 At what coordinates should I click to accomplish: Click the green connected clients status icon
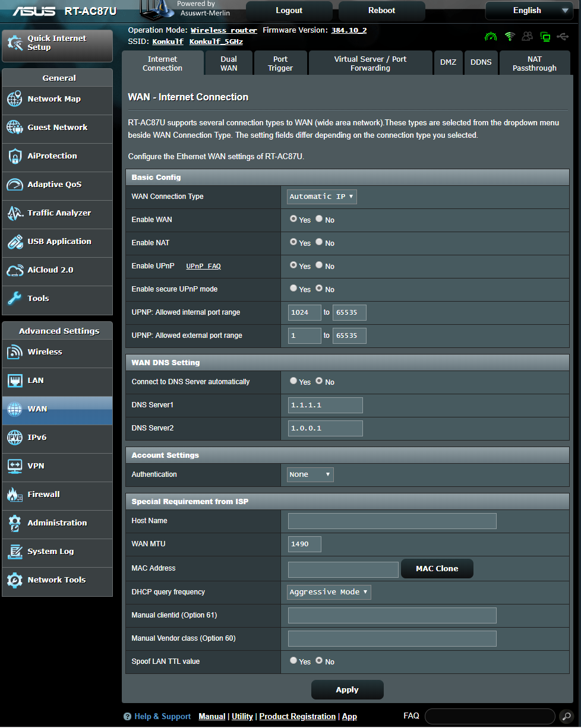coord(545,37)
